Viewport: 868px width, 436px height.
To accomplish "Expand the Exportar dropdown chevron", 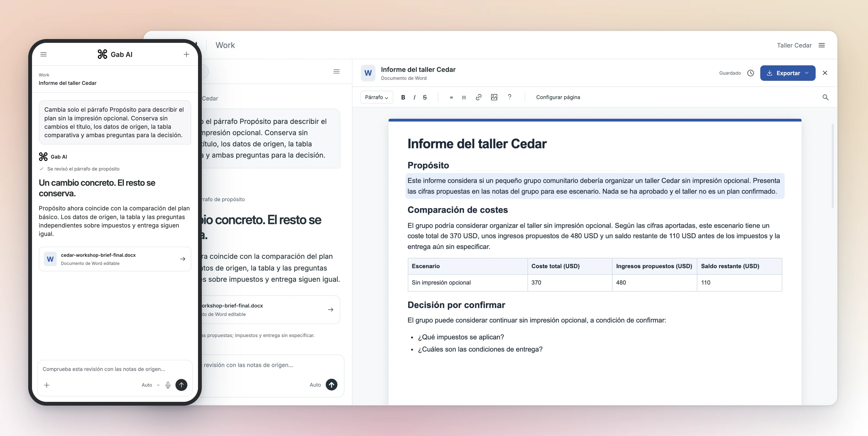I will click(807, 73).
